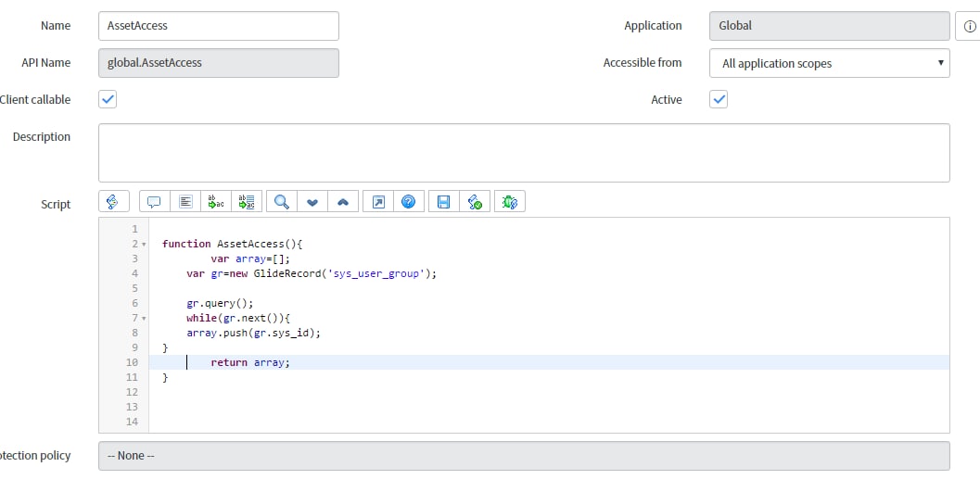Click 'function AssetAccess(){' code line
980x492 pixels.
point(232,244)
